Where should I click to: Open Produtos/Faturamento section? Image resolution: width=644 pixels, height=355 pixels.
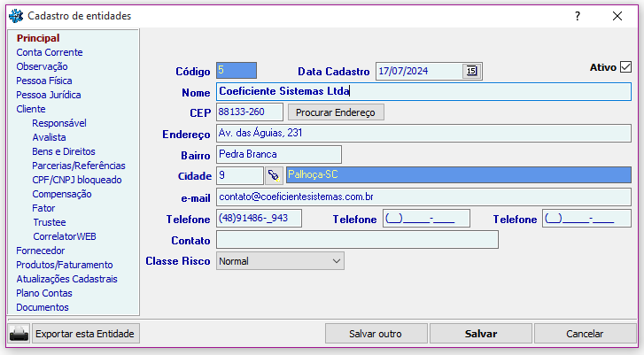[65, 265]
